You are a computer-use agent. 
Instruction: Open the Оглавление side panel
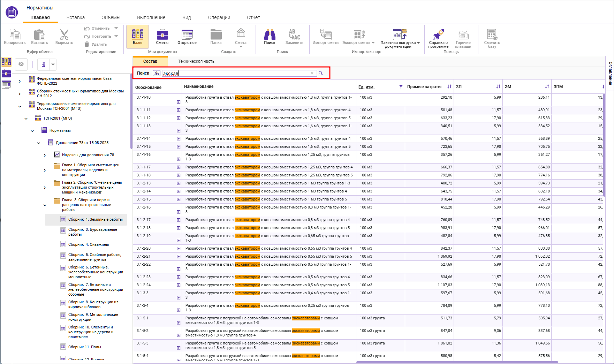(610, 73)
